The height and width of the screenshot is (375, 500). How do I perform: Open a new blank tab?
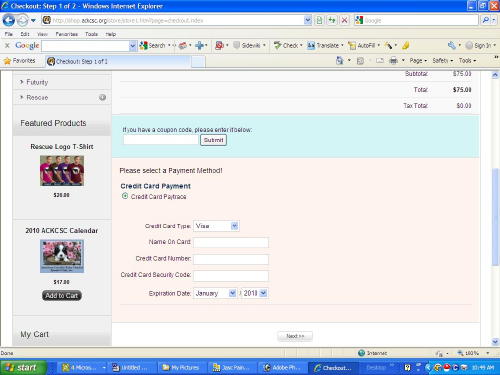tap(199, 62)
